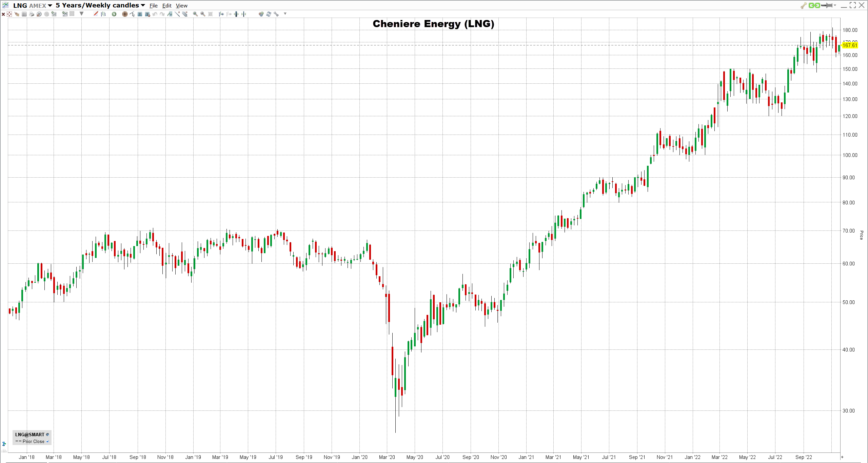Click the undo arrow icon

click(x=155, y=14)
